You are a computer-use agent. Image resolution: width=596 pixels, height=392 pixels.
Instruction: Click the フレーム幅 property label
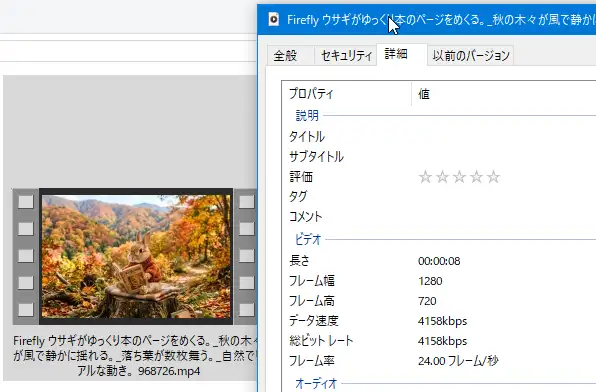[312, 281]
